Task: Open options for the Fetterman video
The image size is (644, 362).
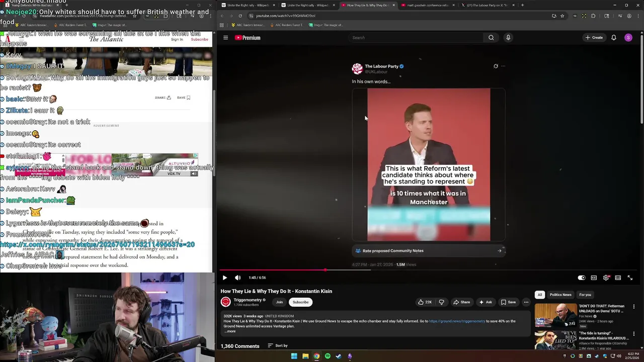Action: pos(634,307)
